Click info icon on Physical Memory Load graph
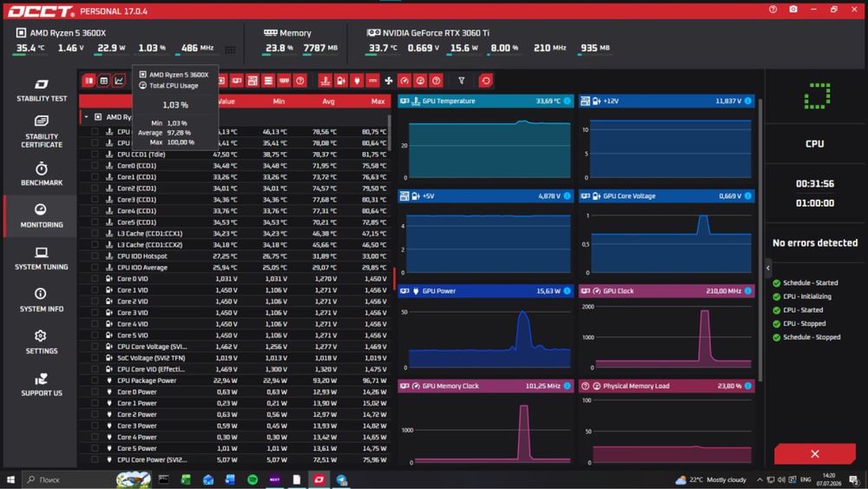This screenshot has width=868, height=489. tap(748, 386)
